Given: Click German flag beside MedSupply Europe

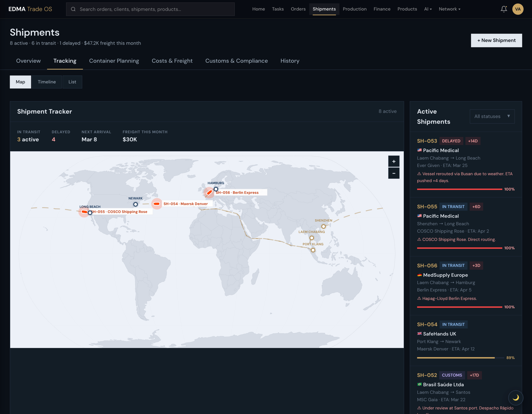Looking at the screenshot, I should click(x=419, y=275).
